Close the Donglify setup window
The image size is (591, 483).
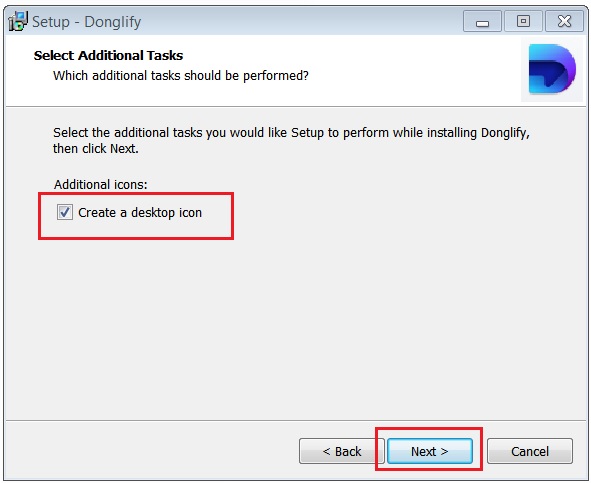click(564, 21)
